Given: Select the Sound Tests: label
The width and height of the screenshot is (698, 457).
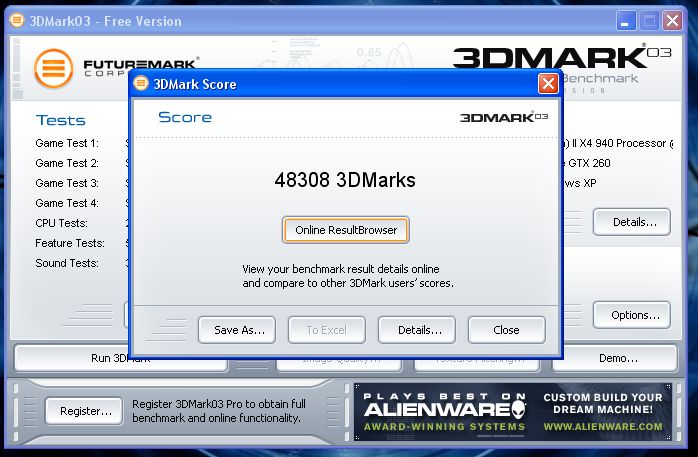Looking at the screenshot, I should [67, 263].
